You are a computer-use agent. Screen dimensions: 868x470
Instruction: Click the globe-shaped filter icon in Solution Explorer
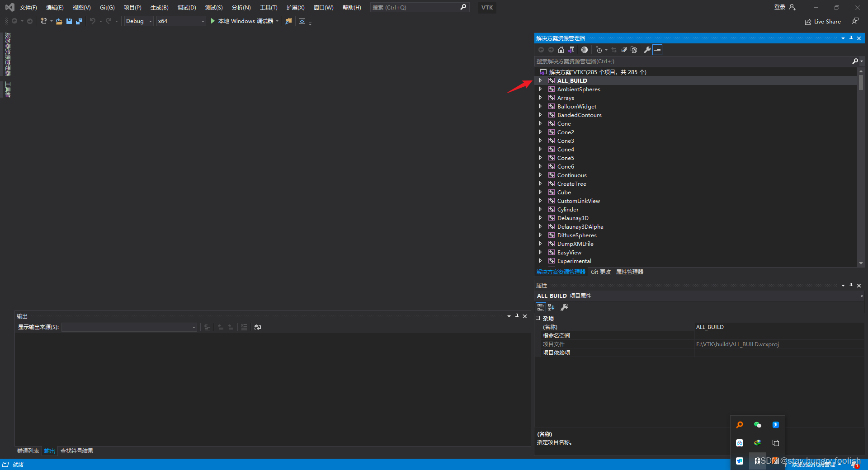[x=585, y=50]
